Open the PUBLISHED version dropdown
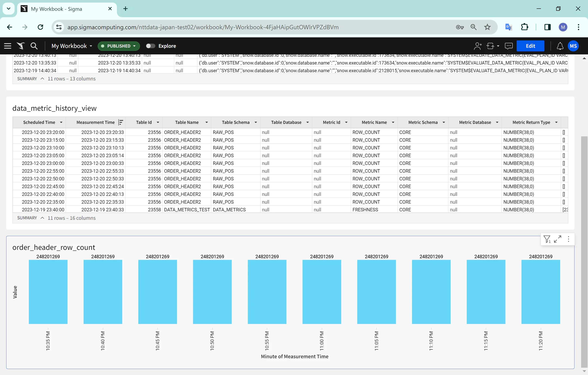 (x=119, y=46)
